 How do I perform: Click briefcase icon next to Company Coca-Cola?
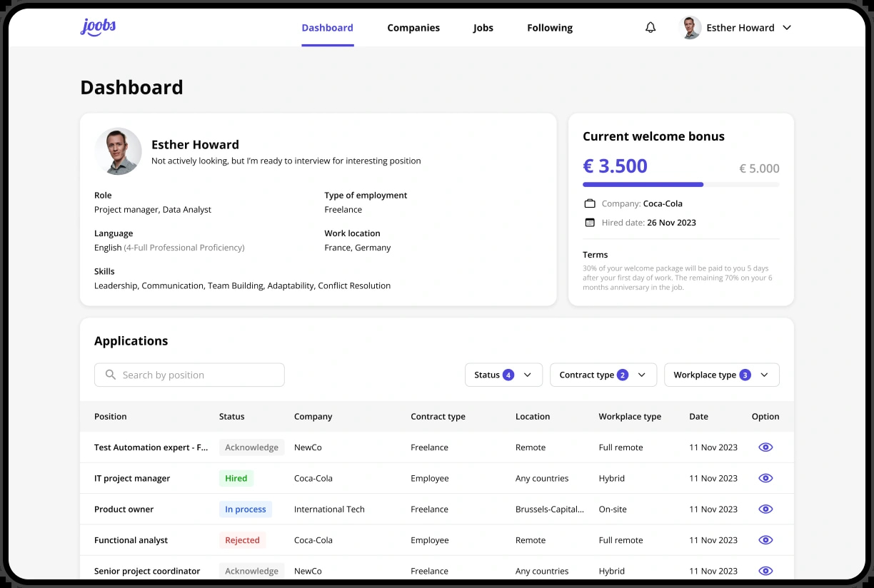tap(590, 203)
